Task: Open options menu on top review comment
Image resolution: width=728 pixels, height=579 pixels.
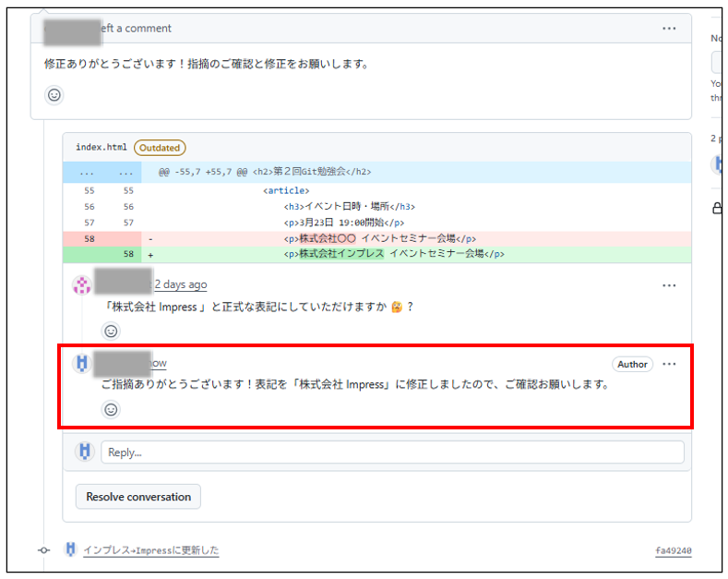Action: pos(669,29)
